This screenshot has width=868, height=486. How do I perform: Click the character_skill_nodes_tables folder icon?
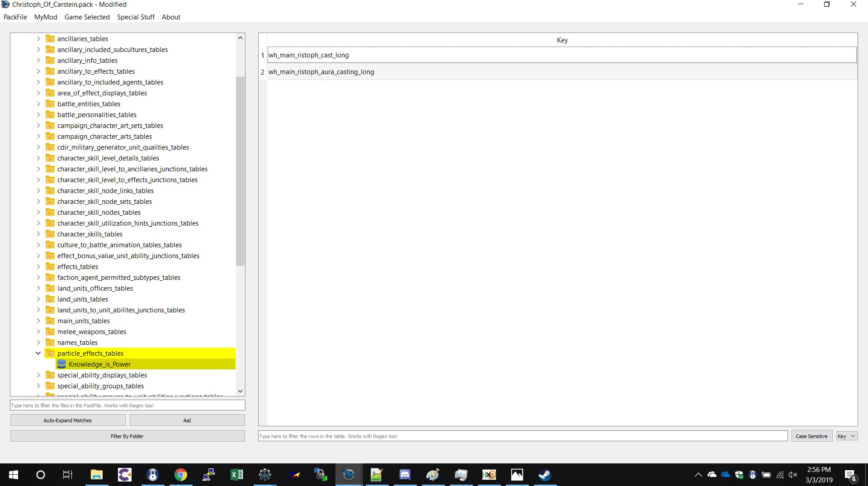pos(50,212)
